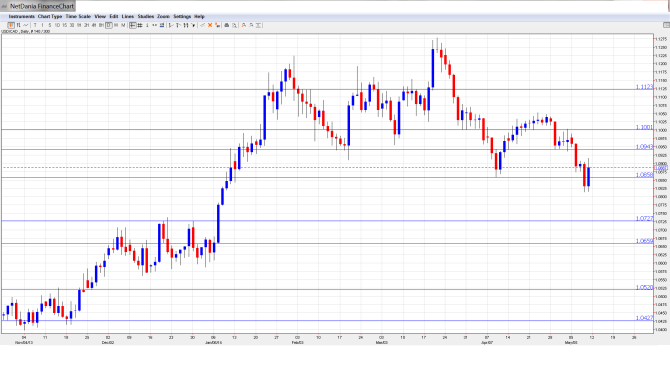Click the red X delete icon

click(210, 25)
